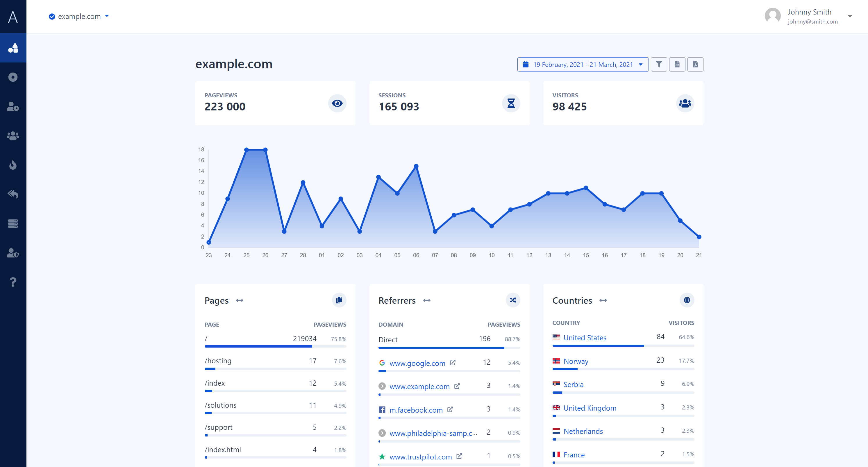The height and width of the screenshot is (467, 868).
Task: Open the reply arrows sidebar icon
Action: click(13, 194)
